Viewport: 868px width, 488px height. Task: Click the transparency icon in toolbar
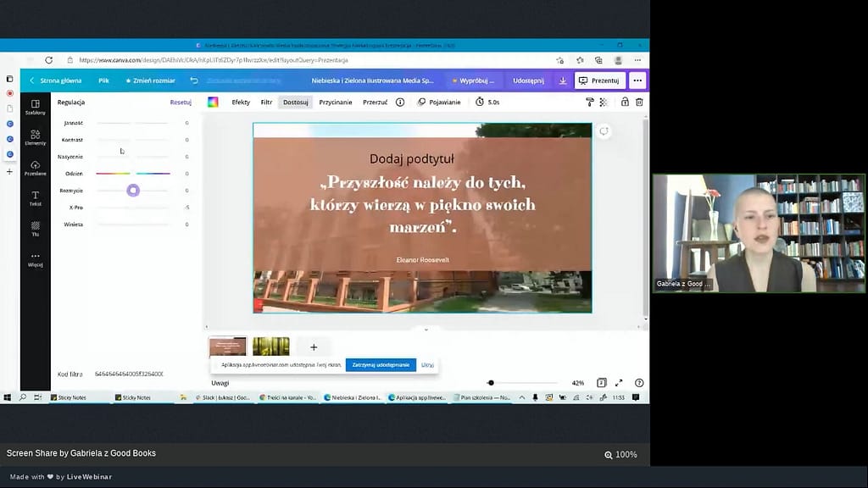604,102
